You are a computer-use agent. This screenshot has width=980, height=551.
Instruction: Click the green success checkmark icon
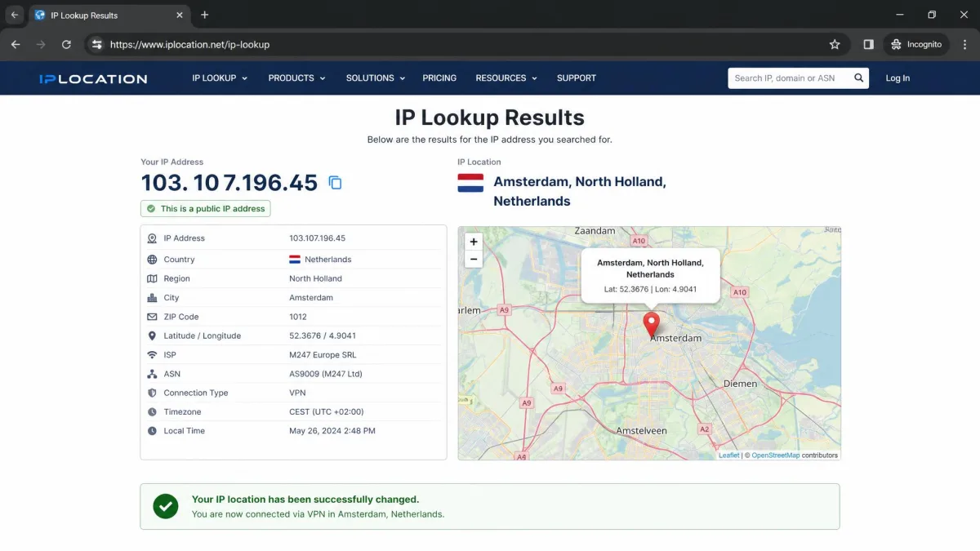tap(166, 506)
